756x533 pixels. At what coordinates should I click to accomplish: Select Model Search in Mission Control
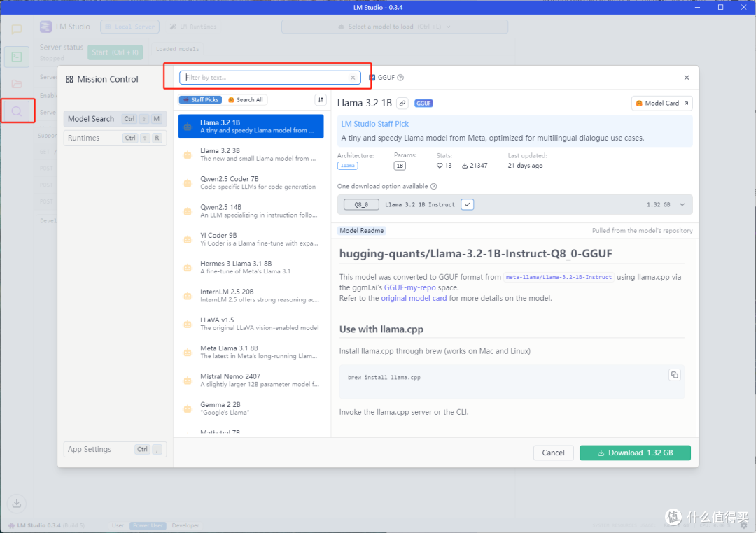pos(91,119)
